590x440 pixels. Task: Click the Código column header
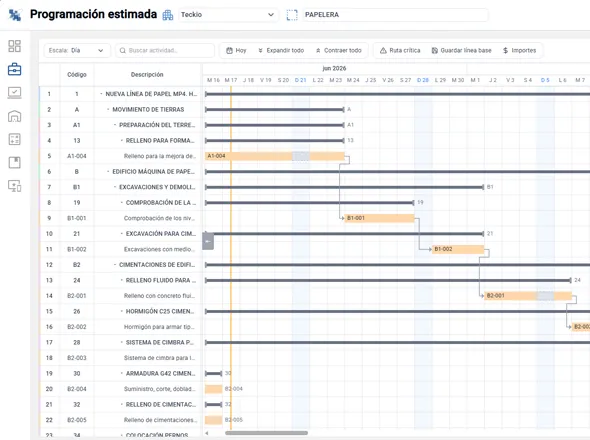77,75
